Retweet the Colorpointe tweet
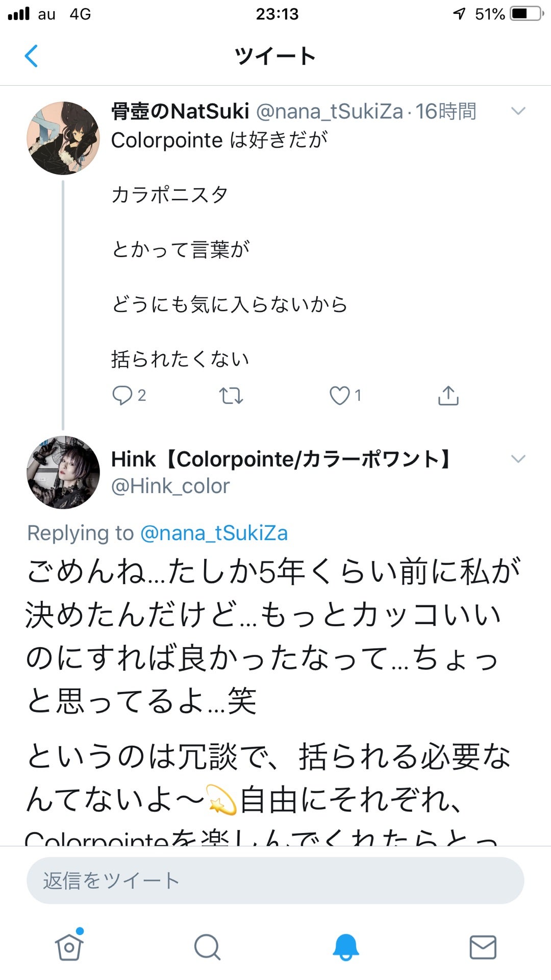This screenshot has width=551, height=980. tap(231, 396)
